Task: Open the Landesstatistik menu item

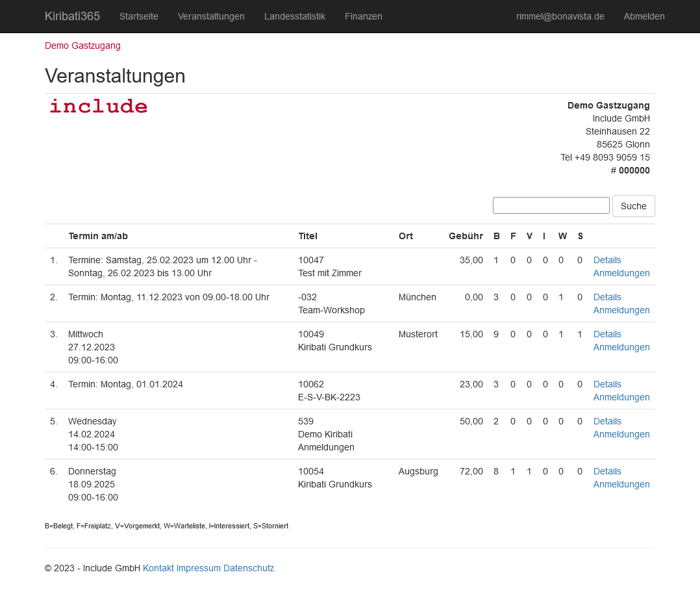Action: [x=295, y=16]
